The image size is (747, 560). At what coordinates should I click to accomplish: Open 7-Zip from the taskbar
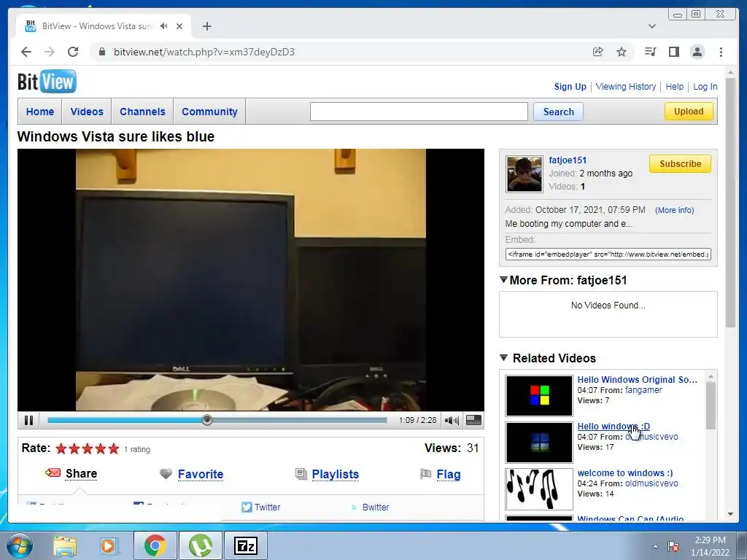point(246,545)
